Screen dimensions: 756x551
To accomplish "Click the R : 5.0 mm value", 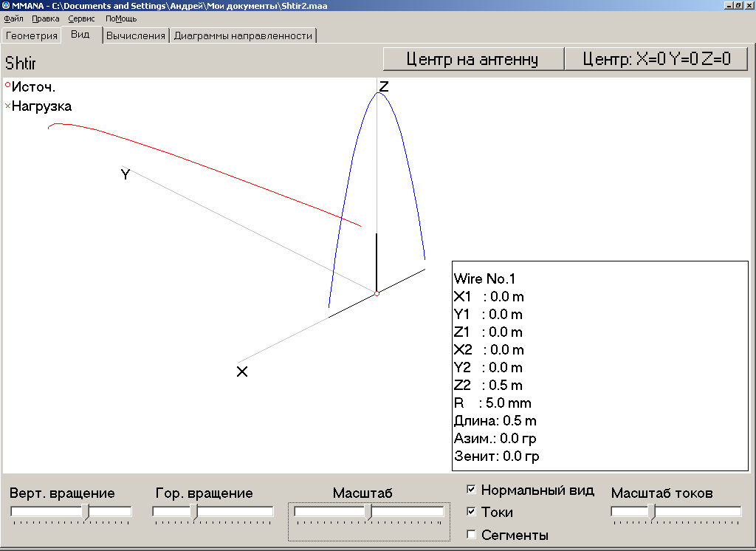I will 492,403.
